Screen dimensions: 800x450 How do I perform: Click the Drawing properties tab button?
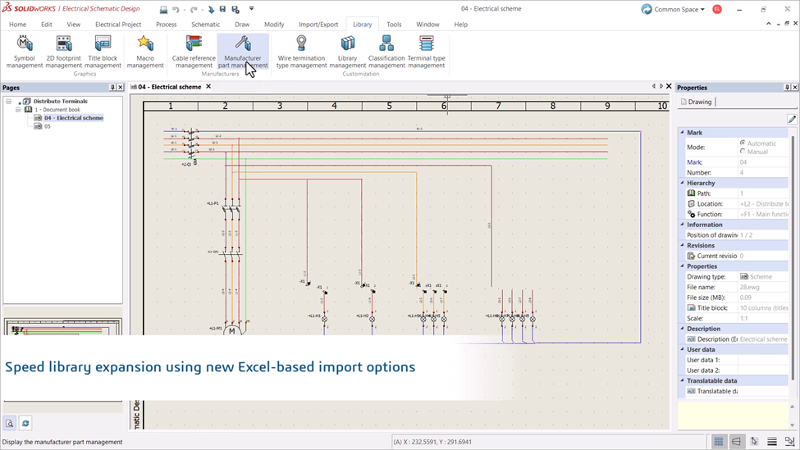696,102
